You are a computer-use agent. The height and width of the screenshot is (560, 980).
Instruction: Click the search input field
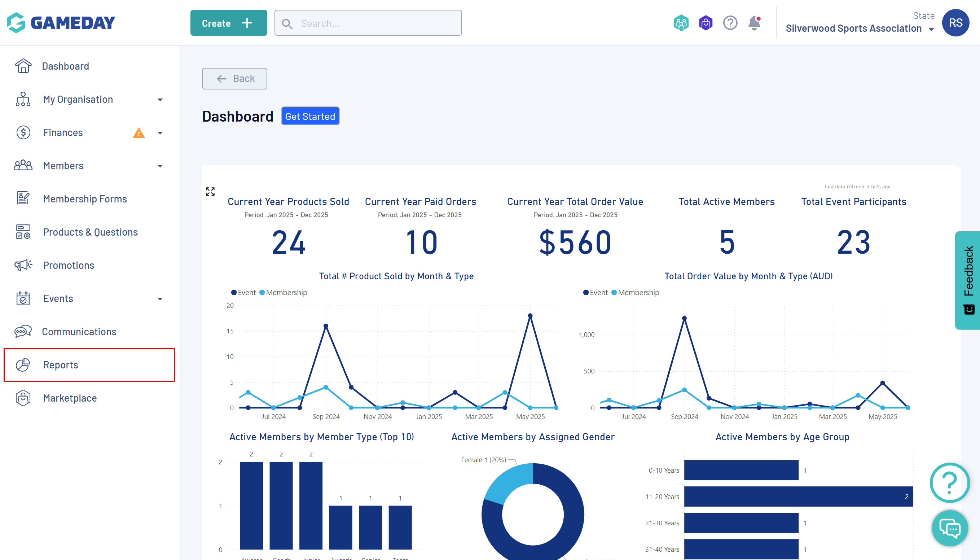pyautogui.click(x=368, y=23)
